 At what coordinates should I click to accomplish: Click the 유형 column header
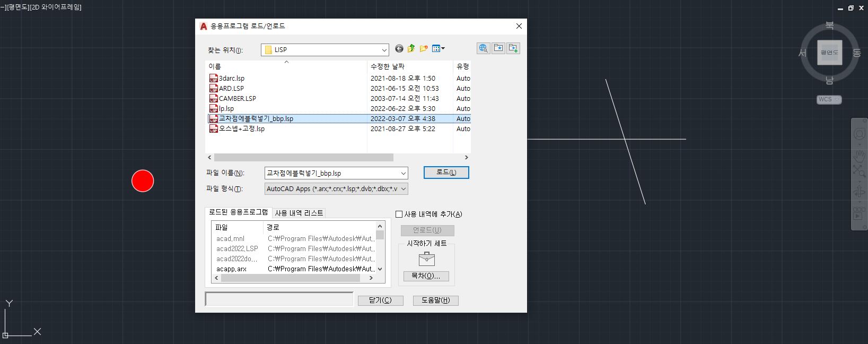[x=462, y=66]
